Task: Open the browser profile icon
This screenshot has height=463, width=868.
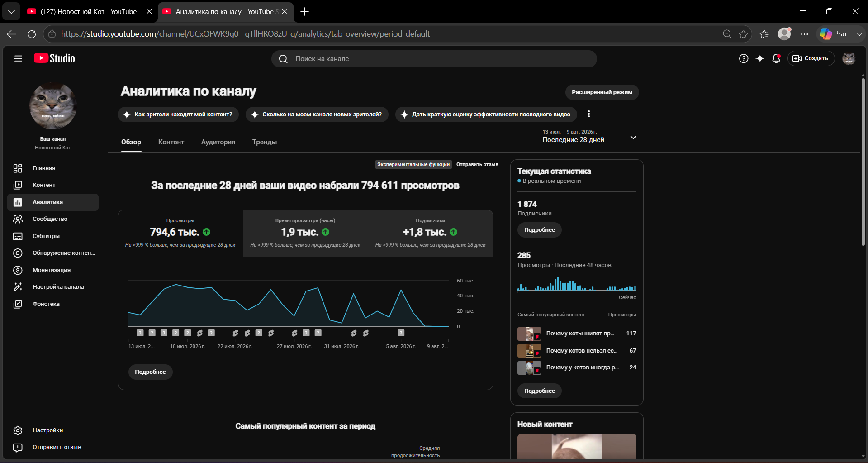Action: pyautogui.click(x=784, y=34)
